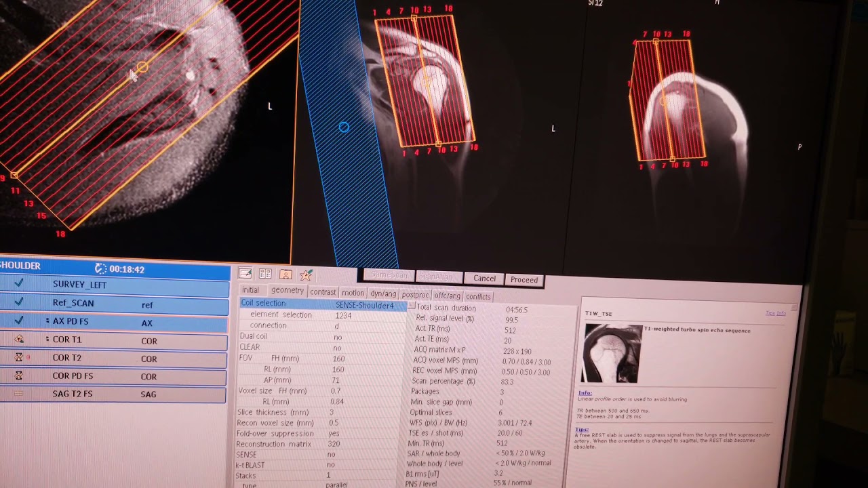Select the dyn/ang tab

click(383, 293)
